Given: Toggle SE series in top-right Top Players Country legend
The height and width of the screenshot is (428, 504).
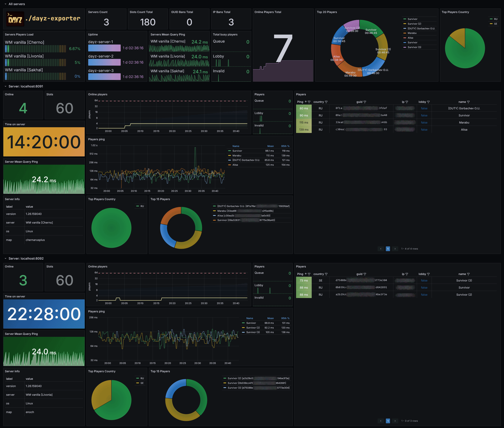Looking at the screenshot, I should pos(496,24).
